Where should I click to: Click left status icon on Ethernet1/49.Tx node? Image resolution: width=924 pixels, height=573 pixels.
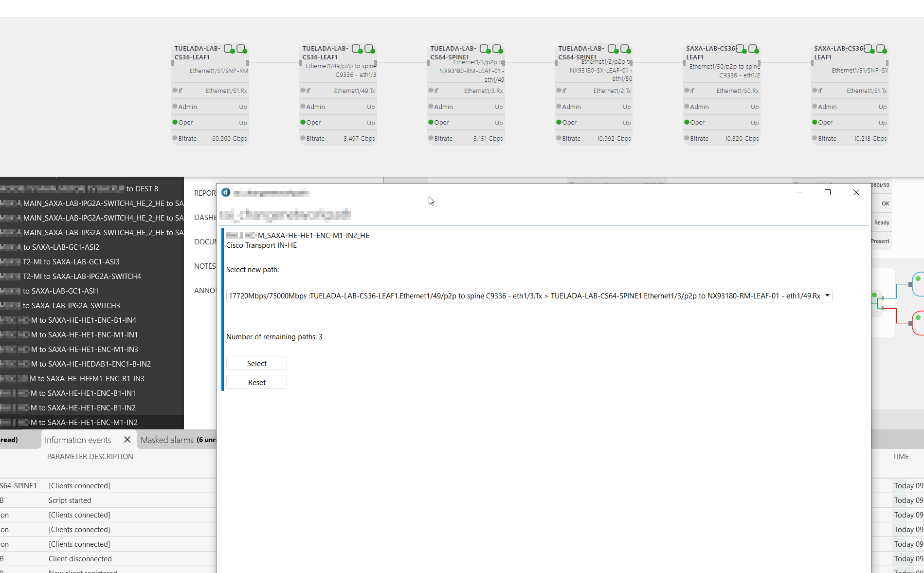point(357,49)
